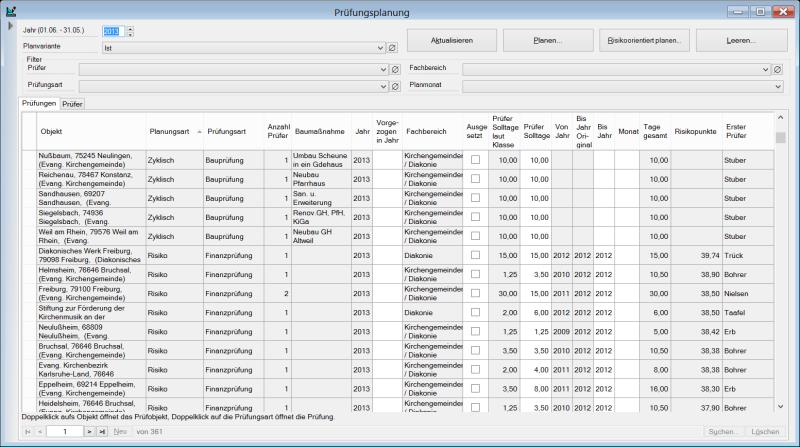The height and width of the screenshot is (447, 800).
Task: Open the Prüfungsart filter dropdown
Action: pos(383,87)
